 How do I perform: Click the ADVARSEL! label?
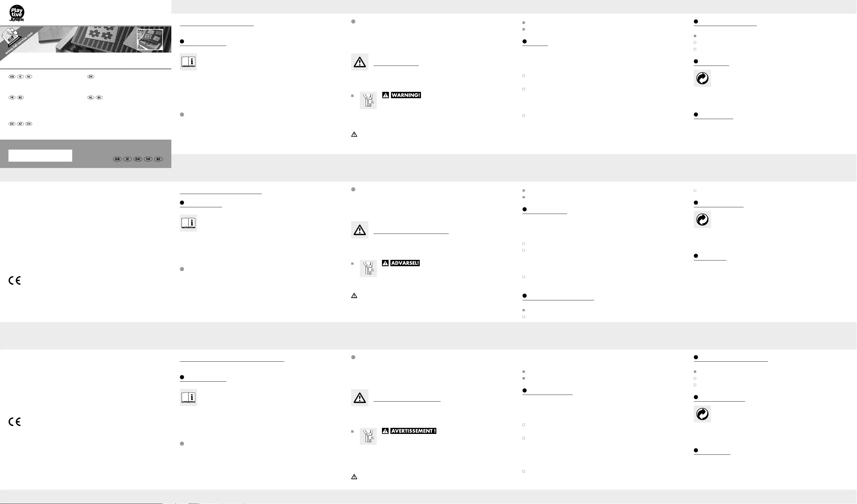tap(405, 263)
